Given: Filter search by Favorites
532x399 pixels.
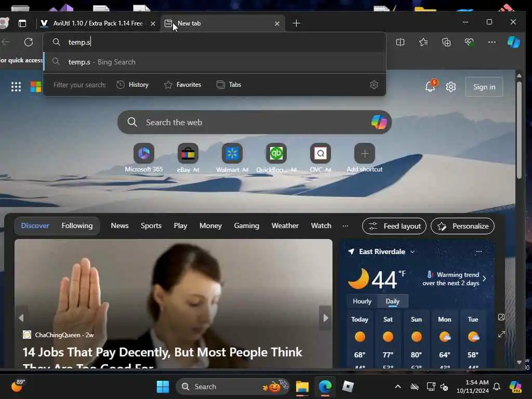Looking at the screenshot, I should (182, 85).
